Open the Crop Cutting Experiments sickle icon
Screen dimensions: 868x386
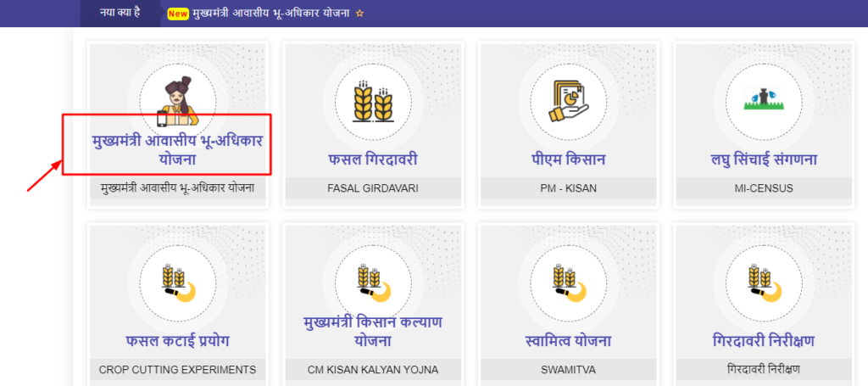pyautogui.click(x=177, y=283)
